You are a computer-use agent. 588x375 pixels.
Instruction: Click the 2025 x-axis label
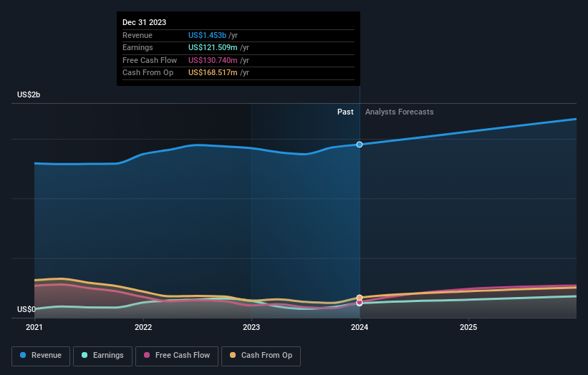click(468, 327)
